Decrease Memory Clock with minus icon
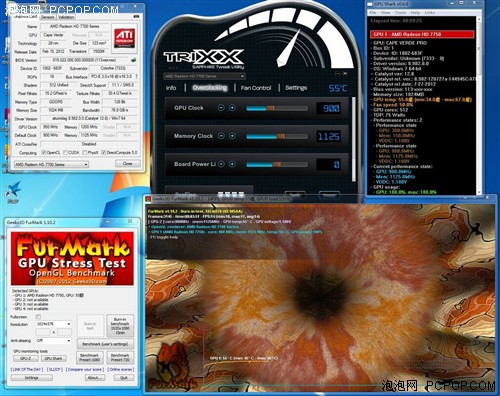Screen dimensions: 500x396 [x=221, y=136]
